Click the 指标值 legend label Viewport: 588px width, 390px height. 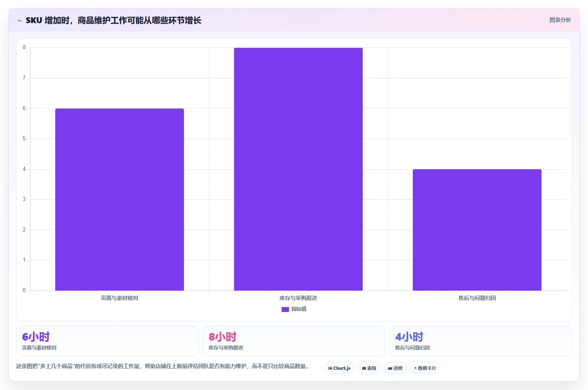coord(299,309)
